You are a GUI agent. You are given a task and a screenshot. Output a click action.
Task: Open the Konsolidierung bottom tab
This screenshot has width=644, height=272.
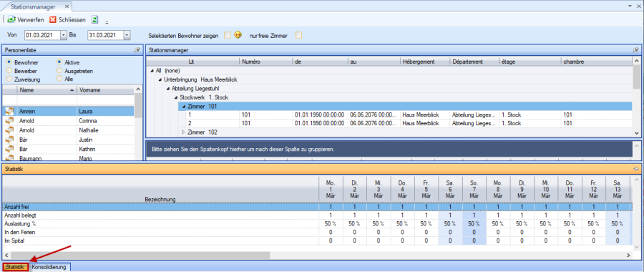pyautogui.click(x=49, y=268)
